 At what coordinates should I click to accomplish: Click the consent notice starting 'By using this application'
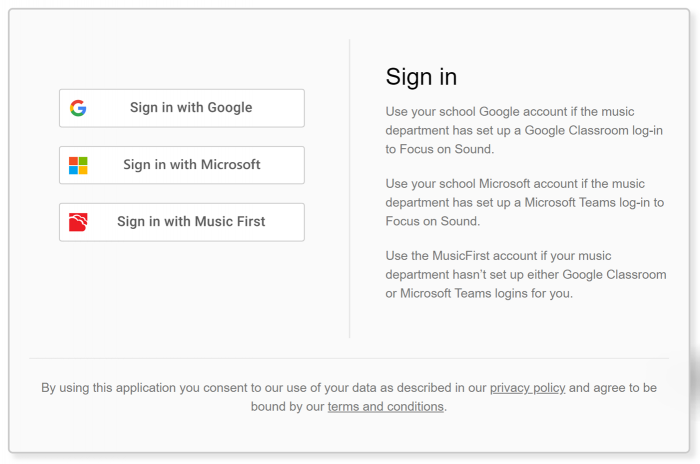[349, 397]
